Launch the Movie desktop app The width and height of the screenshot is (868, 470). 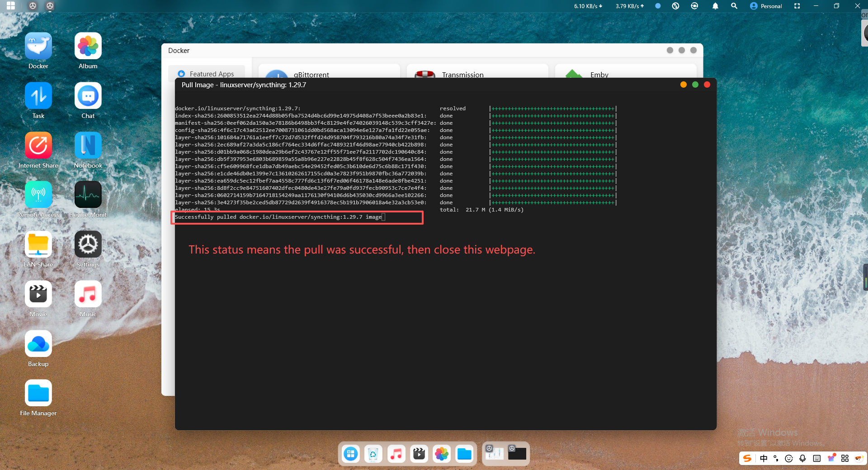(x=38, y=294)
